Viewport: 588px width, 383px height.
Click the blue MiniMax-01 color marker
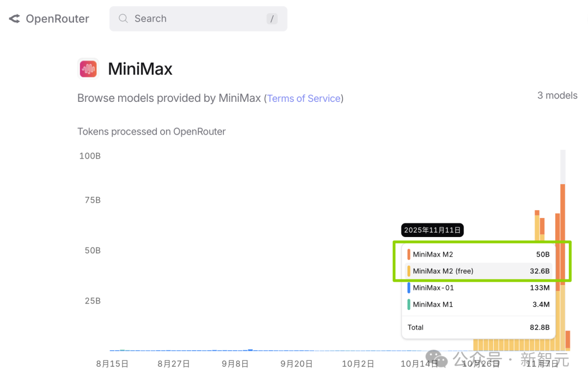click(x=409, y=288)
